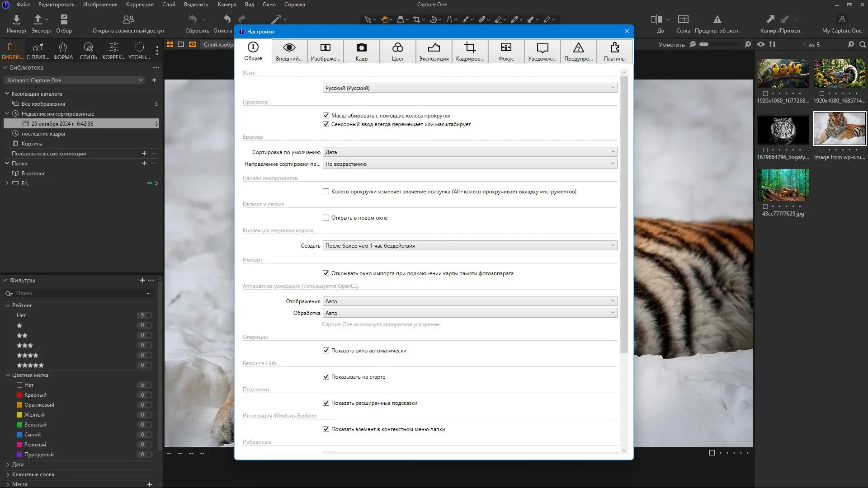Click the Import icon in toolbar
This screenshot has width=868, height=488.
coord(16,19)
